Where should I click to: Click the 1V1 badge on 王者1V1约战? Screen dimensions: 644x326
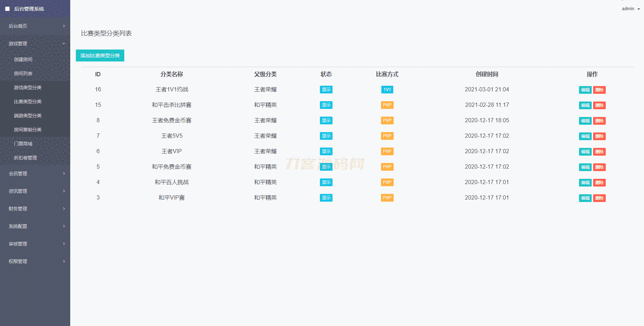coord(387,89)
